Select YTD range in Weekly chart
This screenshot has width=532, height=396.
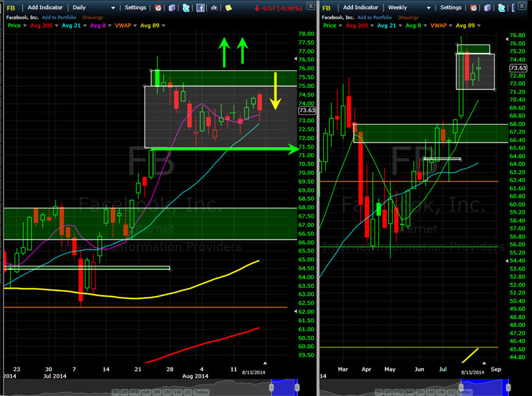[398, 392]
